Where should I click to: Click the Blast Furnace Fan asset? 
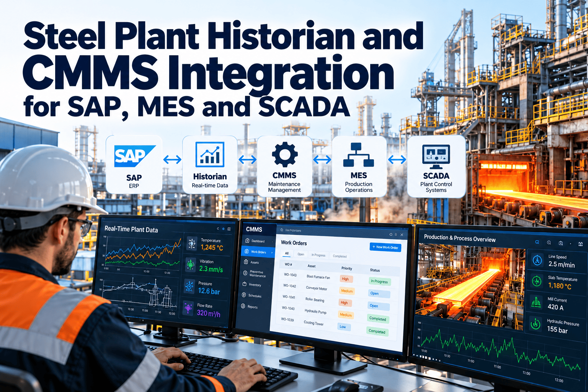(x=318, y=277)
